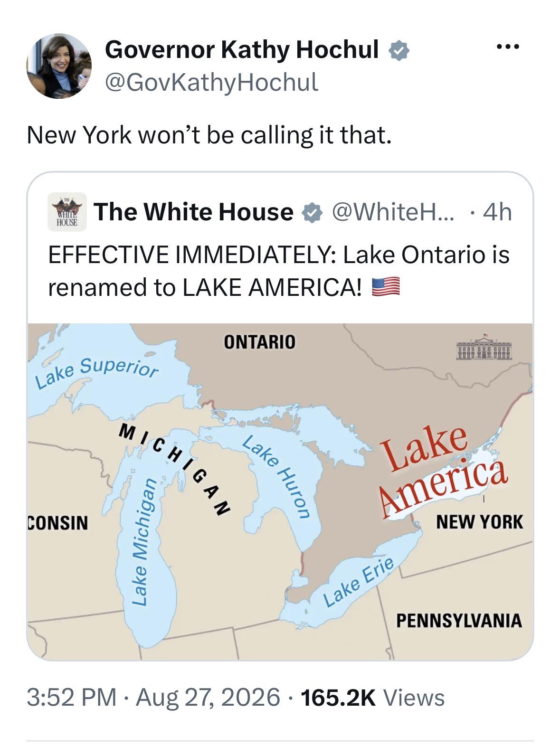Image resolution: width=560 pixels, height=747 pixels.
Task: Click the American flag emoji
Action: pos(385,287)
